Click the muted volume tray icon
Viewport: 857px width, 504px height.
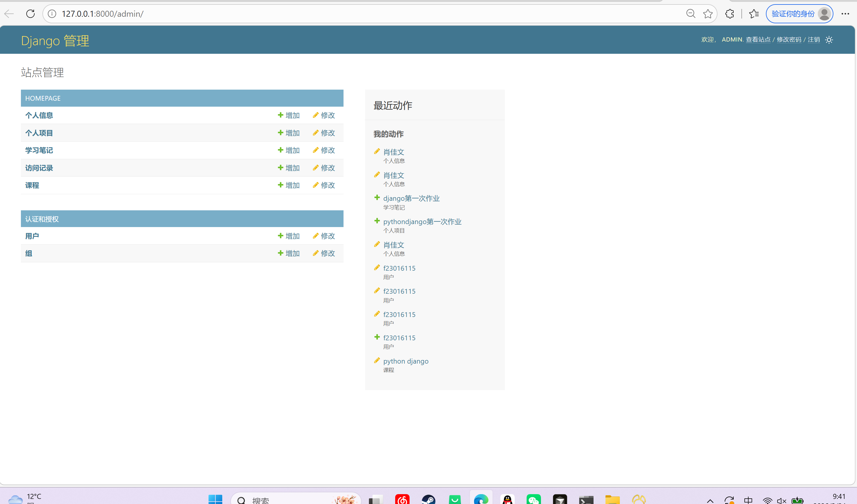coord(781,501)
